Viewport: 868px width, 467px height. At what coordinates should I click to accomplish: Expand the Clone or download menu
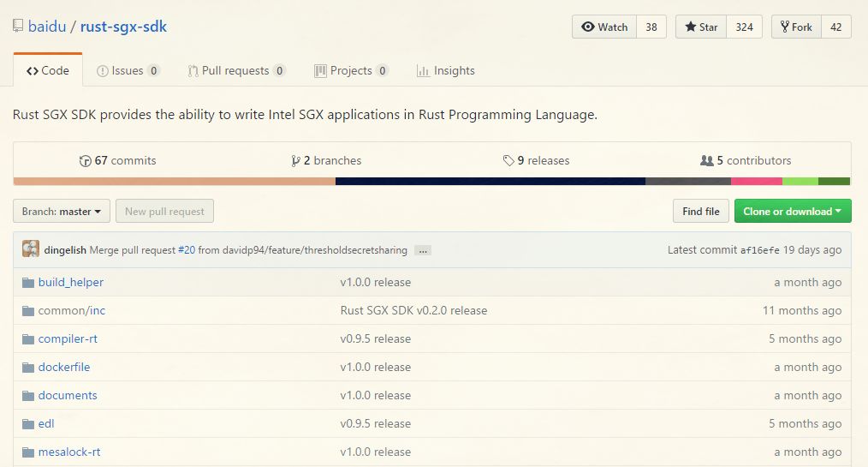click(x=792, y=212)
